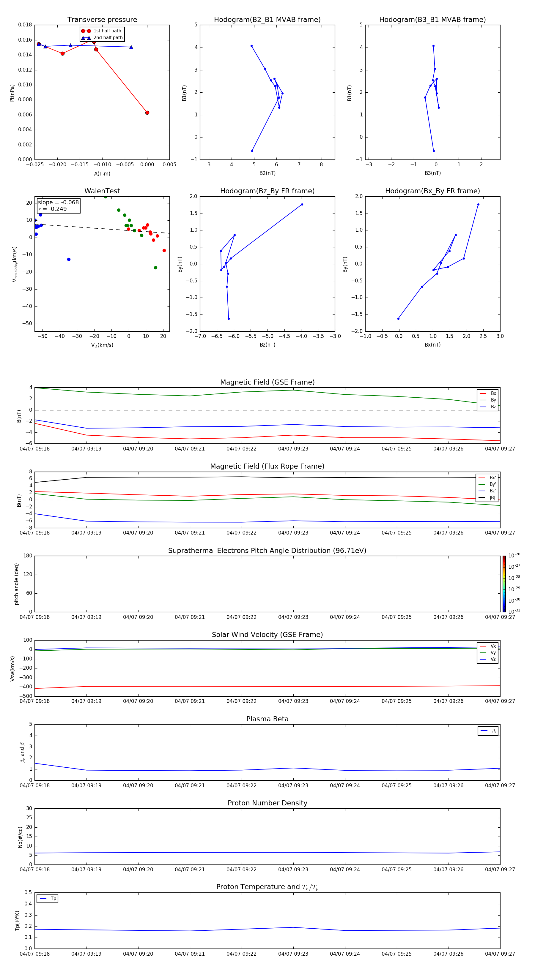Select the "pitch angle (deg)" y-axis label
This screenshot has width=535, height=980.
tap(16, 584)
